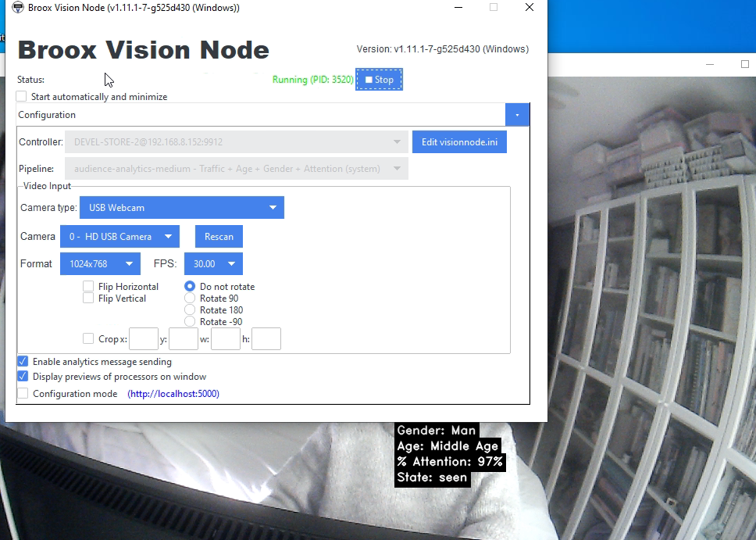Select Rotate 180 radio option
The image size is (756, 540).
[190, 309]
